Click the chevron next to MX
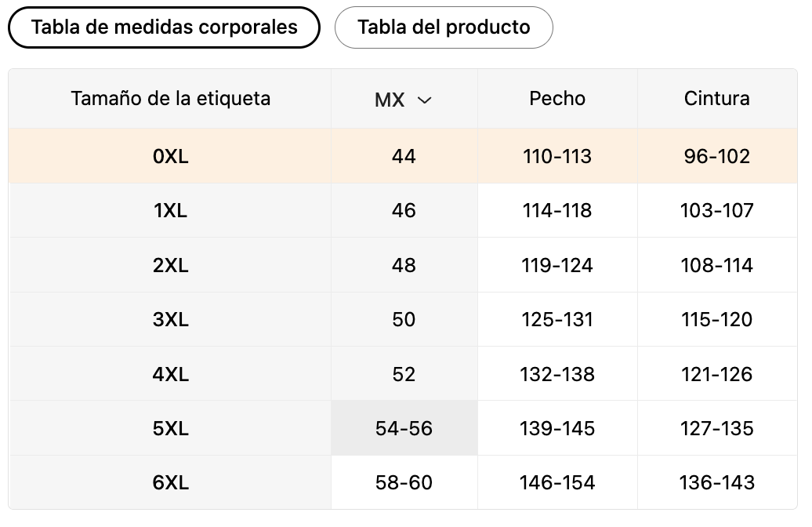 pyautogui.click(x=425, y=100)
